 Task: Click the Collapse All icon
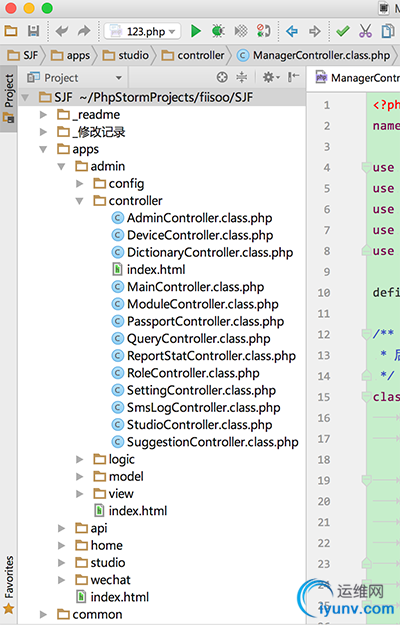tap(241, 77)
